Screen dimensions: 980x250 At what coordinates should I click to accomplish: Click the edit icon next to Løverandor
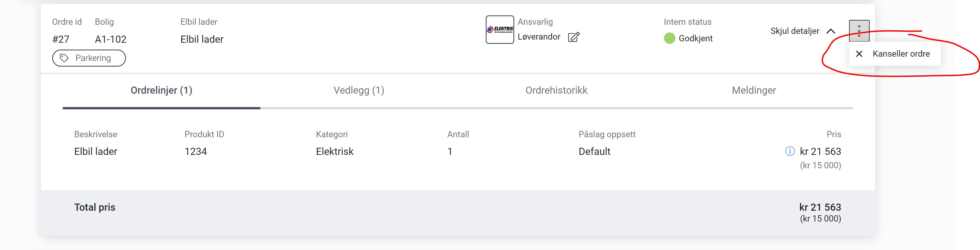point(573,37)
